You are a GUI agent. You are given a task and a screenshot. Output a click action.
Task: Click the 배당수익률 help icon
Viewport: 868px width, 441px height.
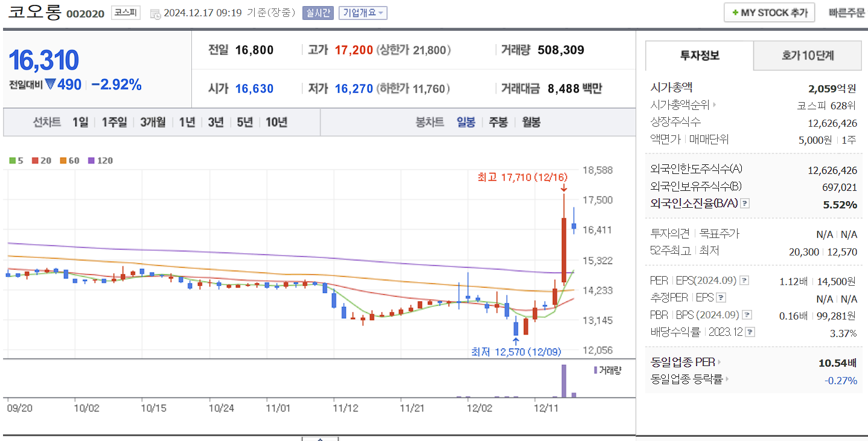pos(750,330)
